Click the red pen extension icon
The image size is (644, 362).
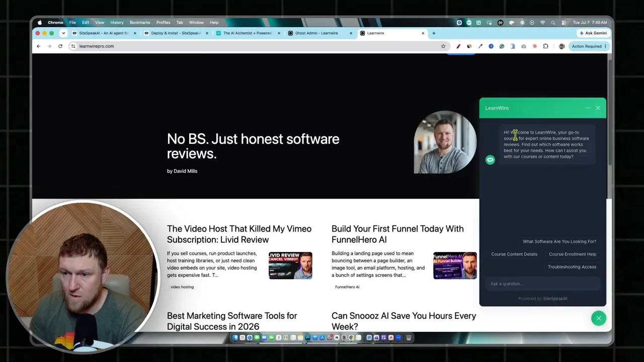point(458,46)
